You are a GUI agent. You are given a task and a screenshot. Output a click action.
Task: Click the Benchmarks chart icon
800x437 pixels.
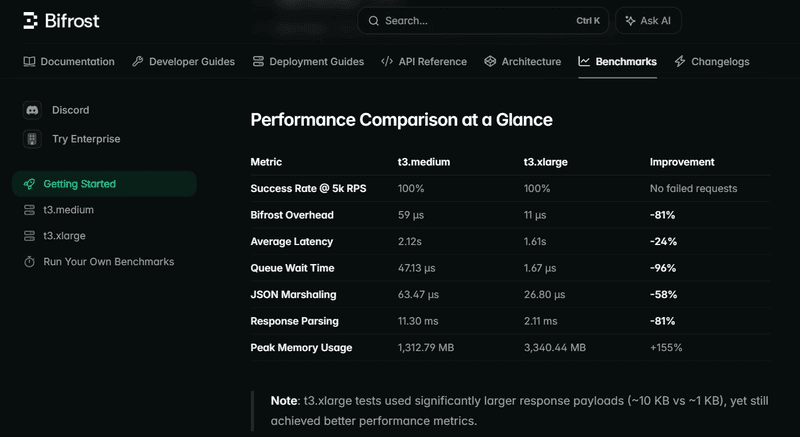point(584,62)
